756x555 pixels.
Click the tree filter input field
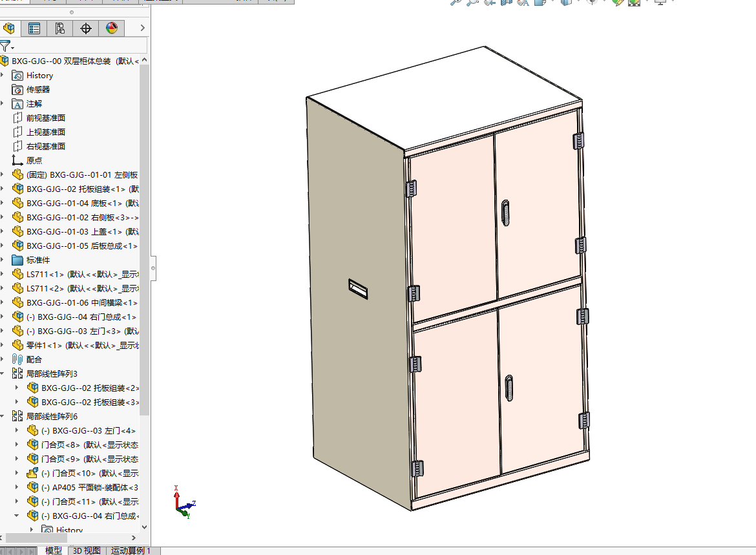click(x=81, y=46)
